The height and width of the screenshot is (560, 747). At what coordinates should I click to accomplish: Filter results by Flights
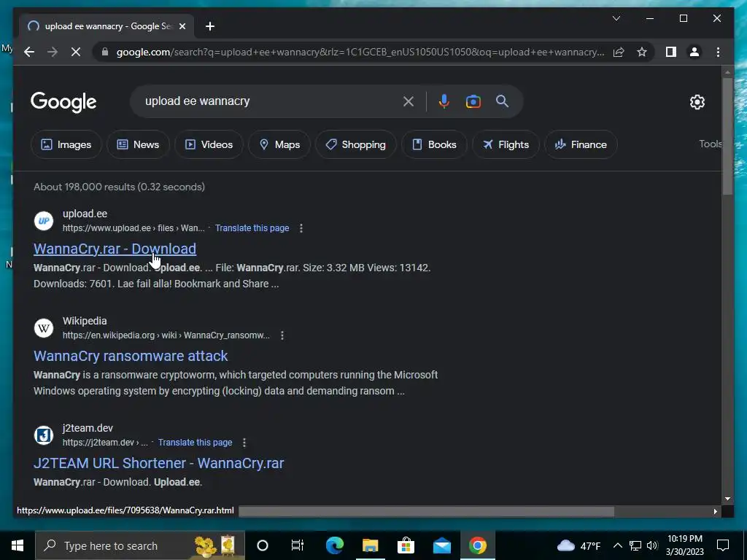506,144
